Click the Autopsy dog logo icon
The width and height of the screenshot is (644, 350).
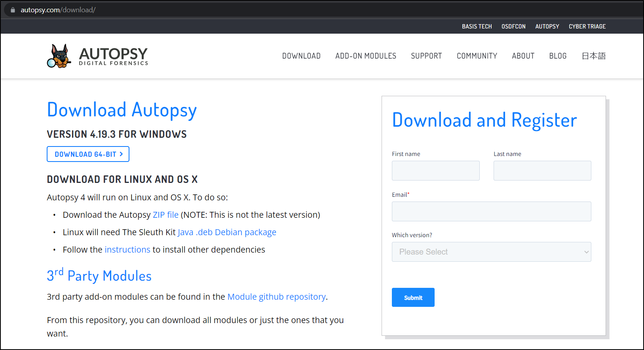pos(59,56)
